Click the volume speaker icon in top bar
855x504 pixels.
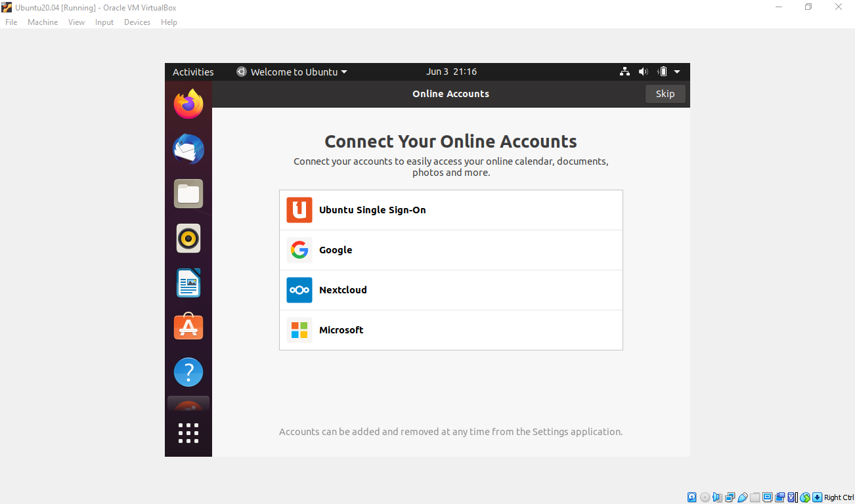coord(644,72)
